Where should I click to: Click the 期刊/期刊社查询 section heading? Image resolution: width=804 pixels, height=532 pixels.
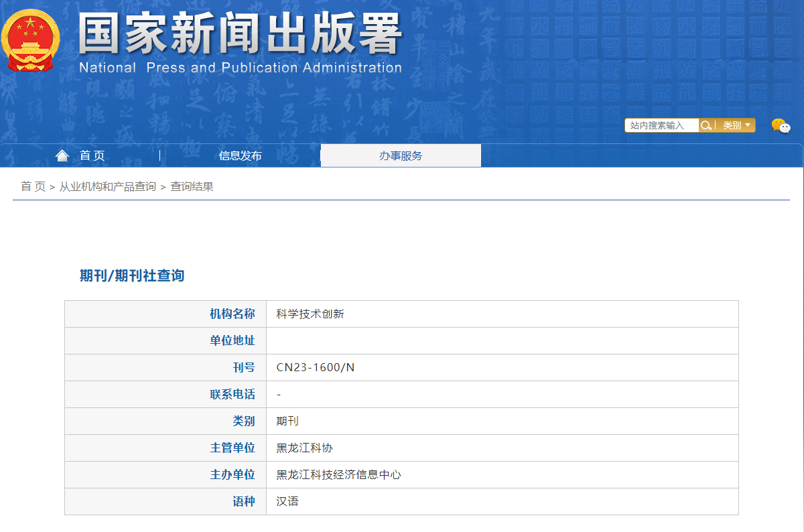click(x=132, y=275)
